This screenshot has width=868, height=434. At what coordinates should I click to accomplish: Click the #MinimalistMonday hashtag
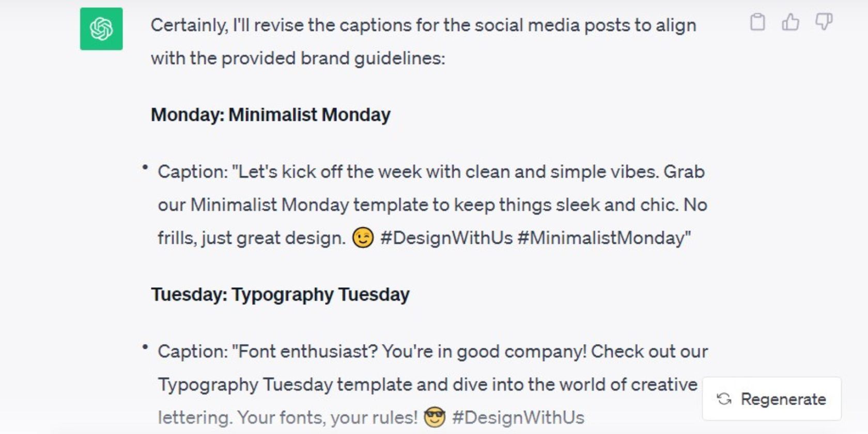(603, 238)
